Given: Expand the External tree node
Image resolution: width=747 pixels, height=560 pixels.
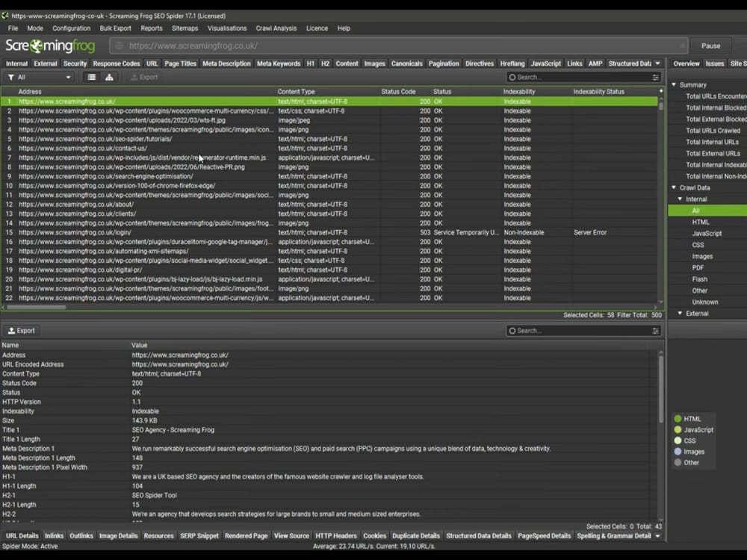Looking at the screenshot, I should [x=680, y=314].
